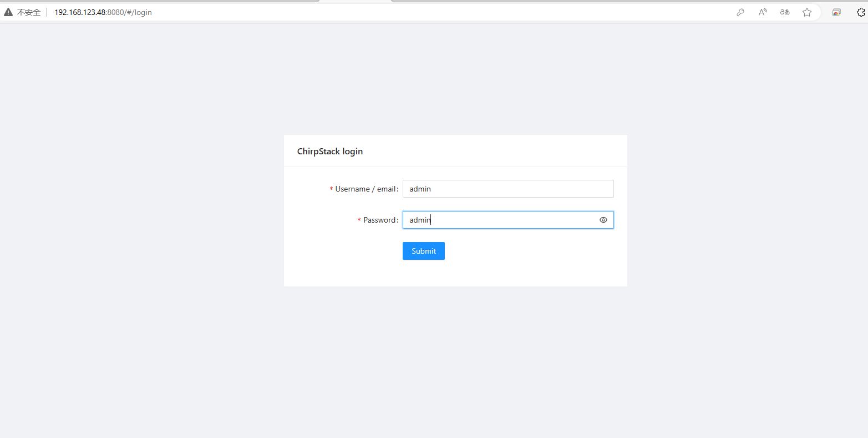
Task: Select the address bar URL 192.168.123.48:8080/#/login
Action: coord(103,12)
